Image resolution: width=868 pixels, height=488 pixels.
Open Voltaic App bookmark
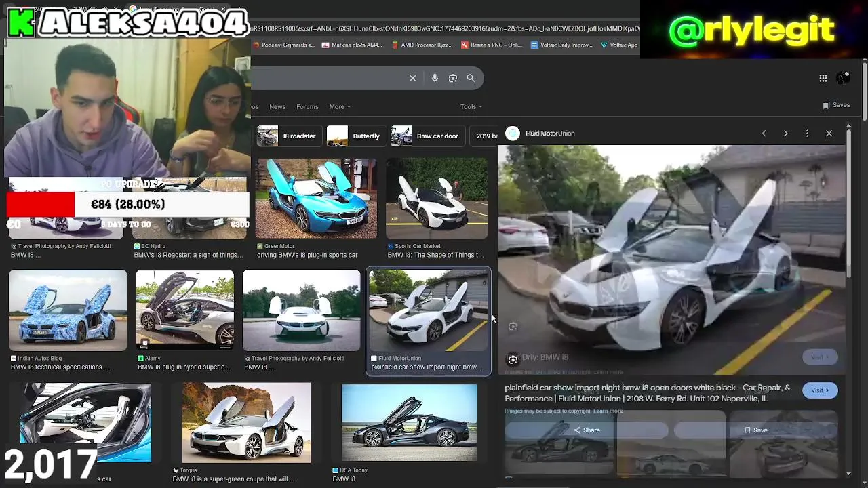pyautogui.click(x=619, y=45)
